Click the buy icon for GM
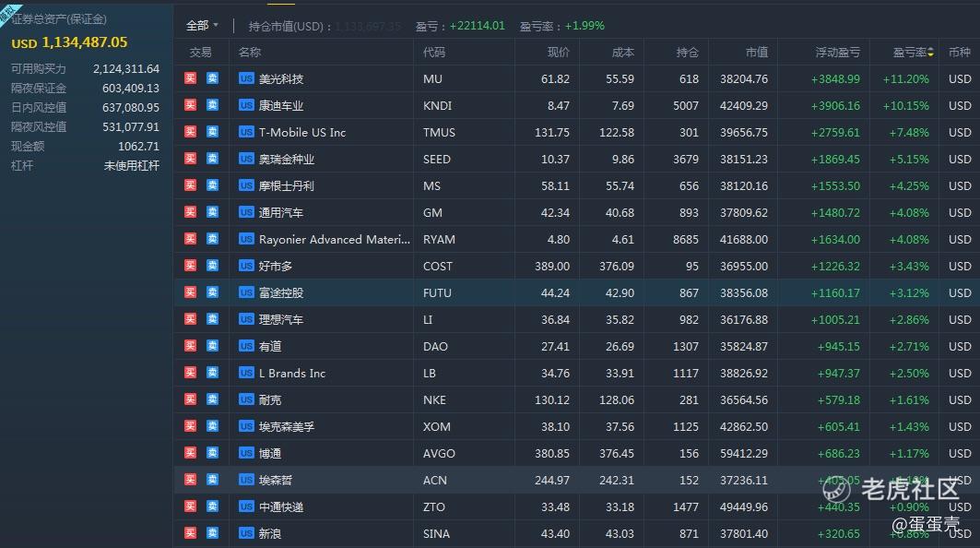Screen dimensions: 980x548 click(191, 212)
